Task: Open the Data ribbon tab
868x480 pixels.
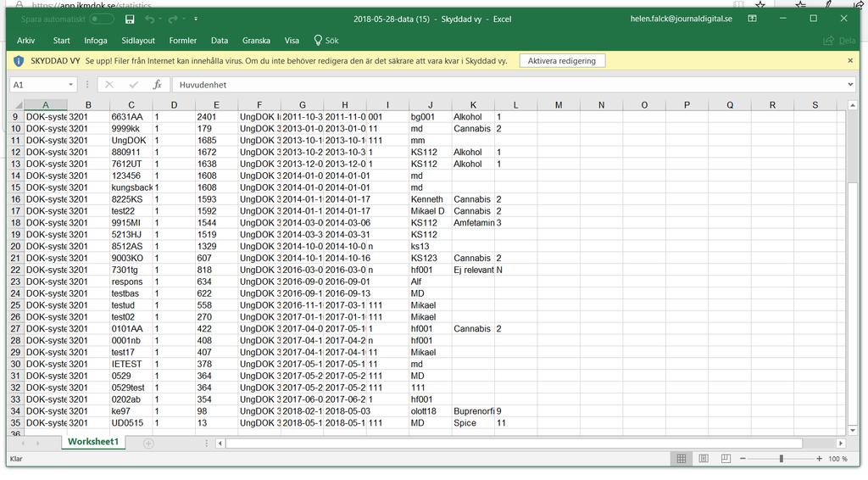Action: pyautogui.click(x=220, y=41)
